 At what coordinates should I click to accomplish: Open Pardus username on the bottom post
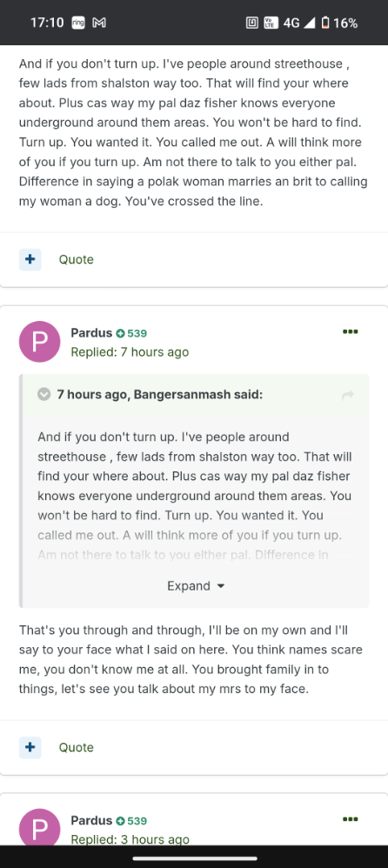[x=91, y=820]
